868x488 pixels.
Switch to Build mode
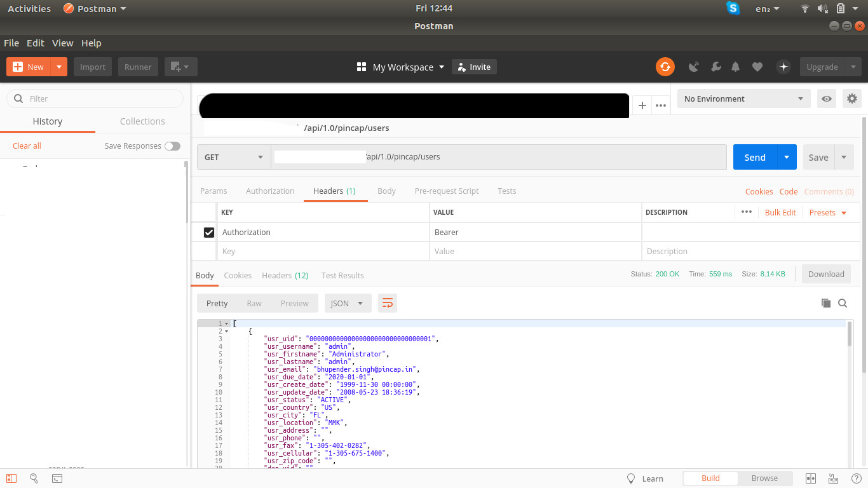(x=710, y=478)
